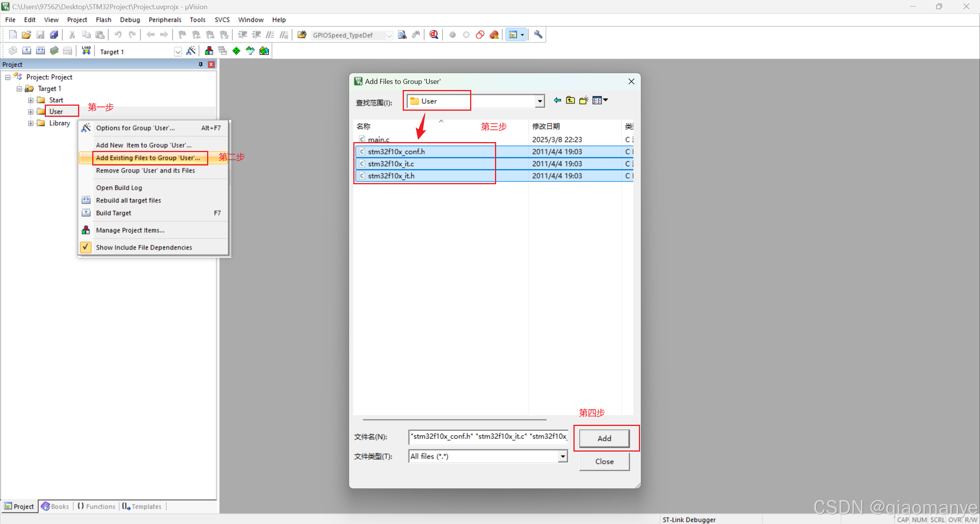Click the Up One Level folder icon
This screenshot has width=980, height=524.
[x=570, y=100]
